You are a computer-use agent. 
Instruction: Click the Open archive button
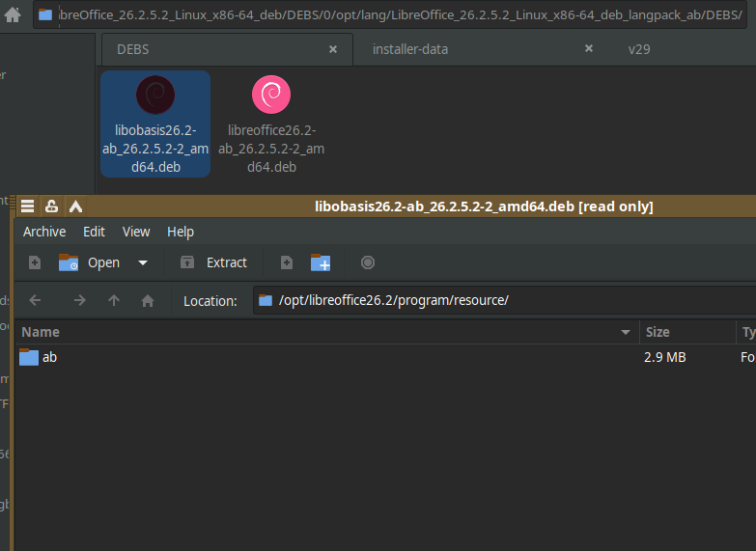point(89,262)
